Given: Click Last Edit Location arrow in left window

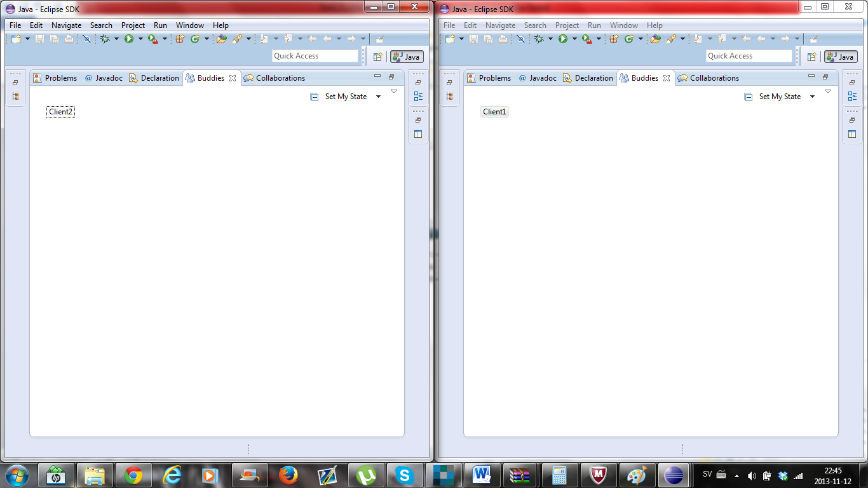Looking at the screenshot, I should [312, 39].
